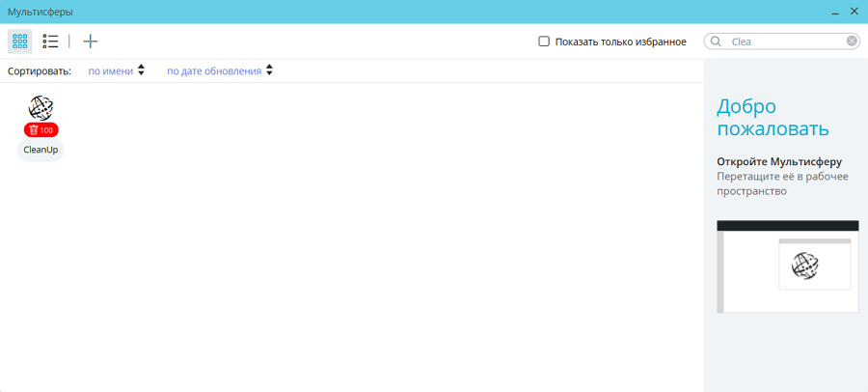Switch to grid tile view
The width and height of the screenshot is (868, 392).
19,42
